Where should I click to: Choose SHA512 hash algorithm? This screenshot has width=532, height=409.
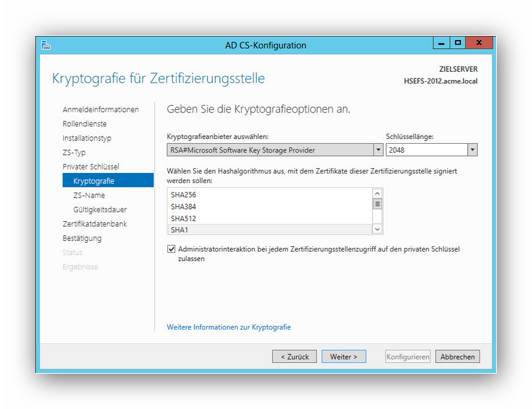click(183, 218)
